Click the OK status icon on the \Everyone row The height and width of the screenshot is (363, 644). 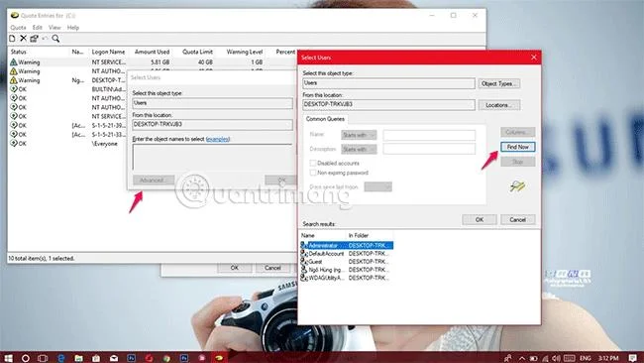click(x=14, y=144)
